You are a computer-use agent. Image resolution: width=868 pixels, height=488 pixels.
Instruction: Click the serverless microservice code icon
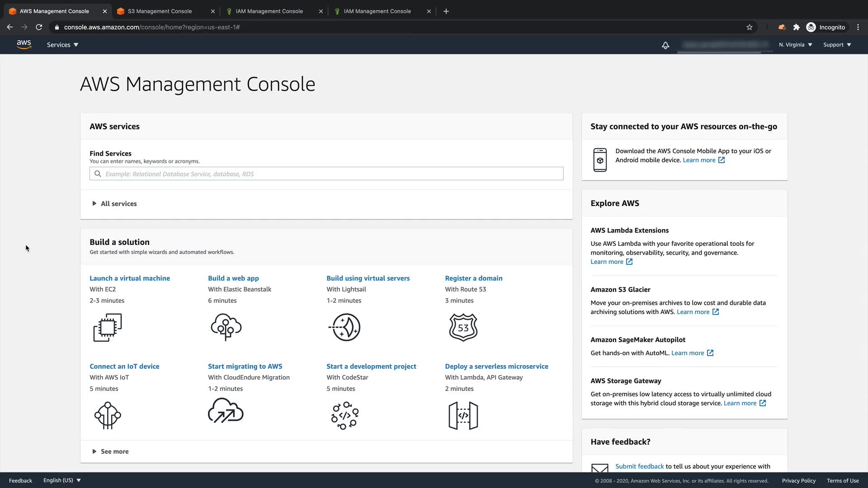(x=463, y=415)
